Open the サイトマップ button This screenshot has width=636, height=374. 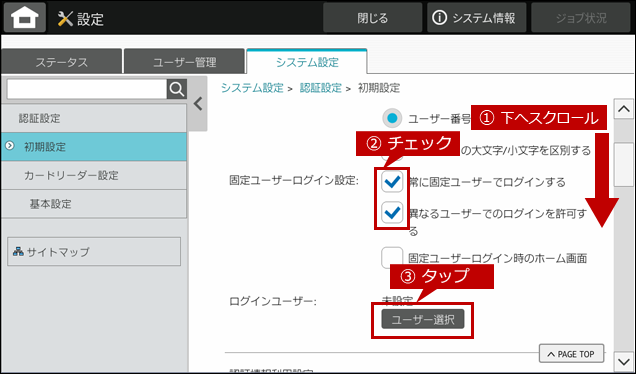94,251
